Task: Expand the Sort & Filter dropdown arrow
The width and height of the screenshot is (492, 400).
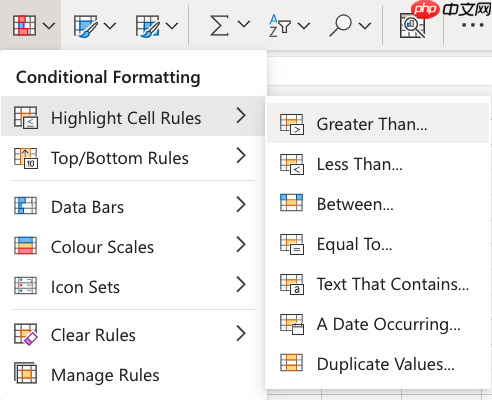Action: 304,25
